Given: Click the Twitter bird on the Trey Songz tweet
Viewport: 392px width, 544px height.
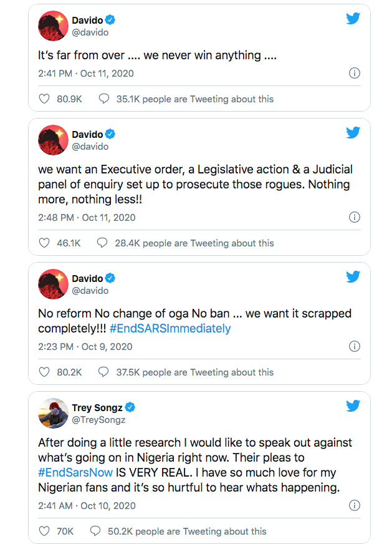Looking at the screenshot, I should click(353, 406).
